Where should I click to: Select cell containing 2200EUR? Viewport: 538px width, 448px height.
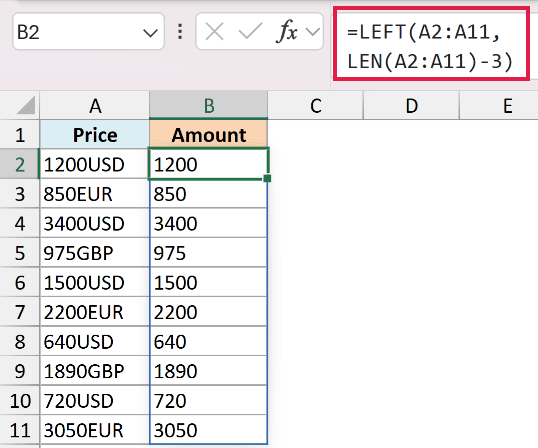coord(95,311)
